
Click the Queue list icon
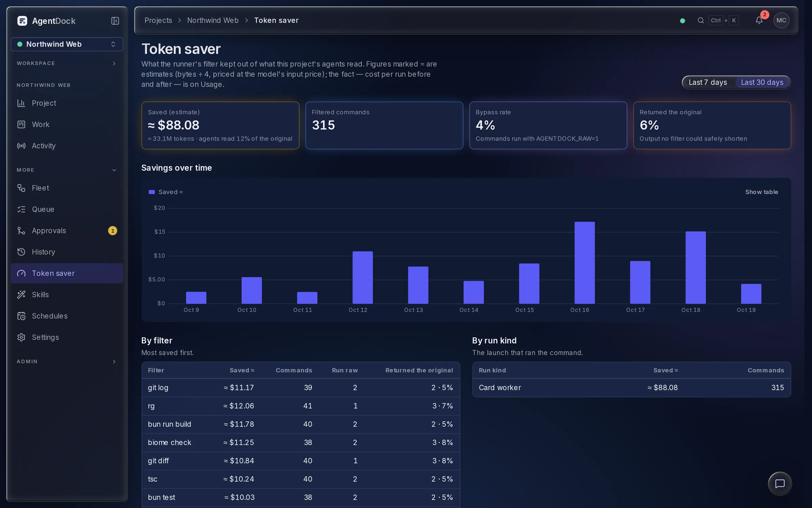[x=21, y=209]
